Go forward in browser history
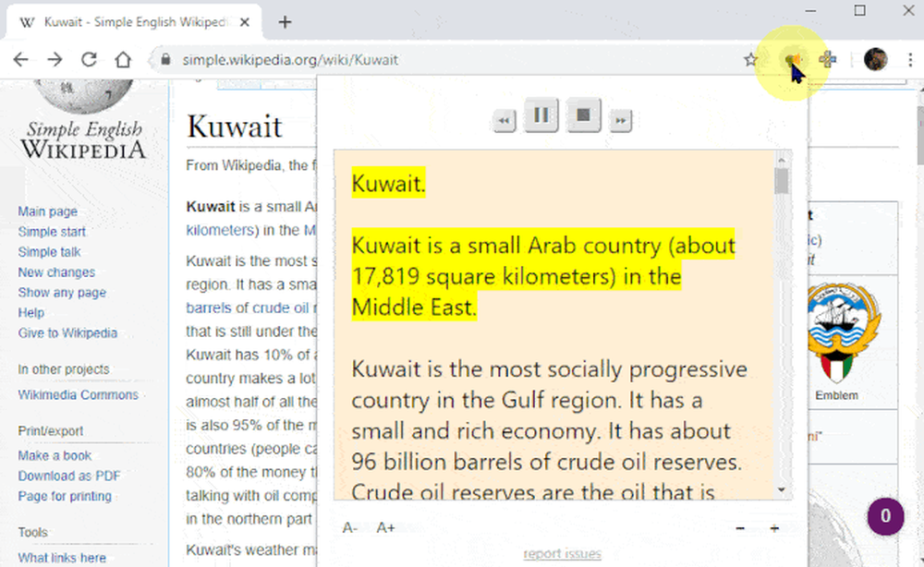Screen dimensions: 924x567 pyautogui.click(x=55, y=59)
